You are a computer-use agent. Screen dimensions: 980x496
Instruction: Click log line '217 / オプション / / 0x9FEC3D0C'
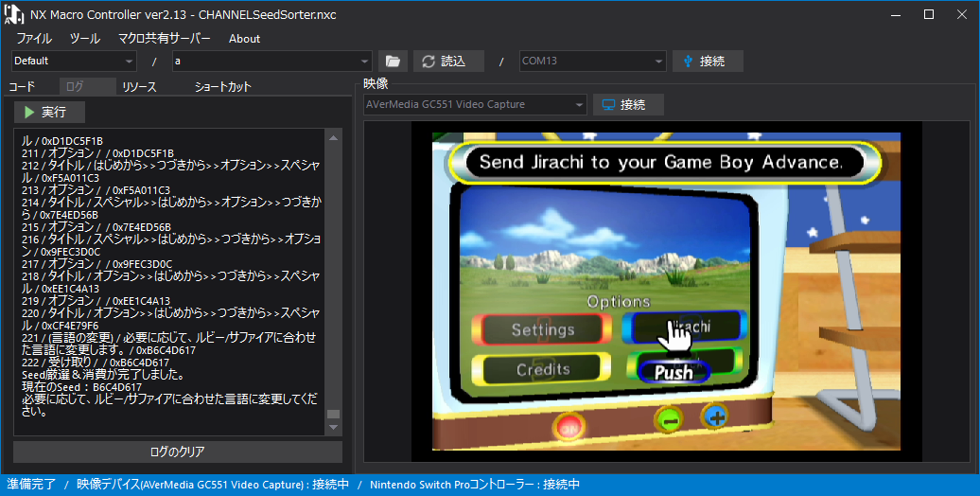96,264
